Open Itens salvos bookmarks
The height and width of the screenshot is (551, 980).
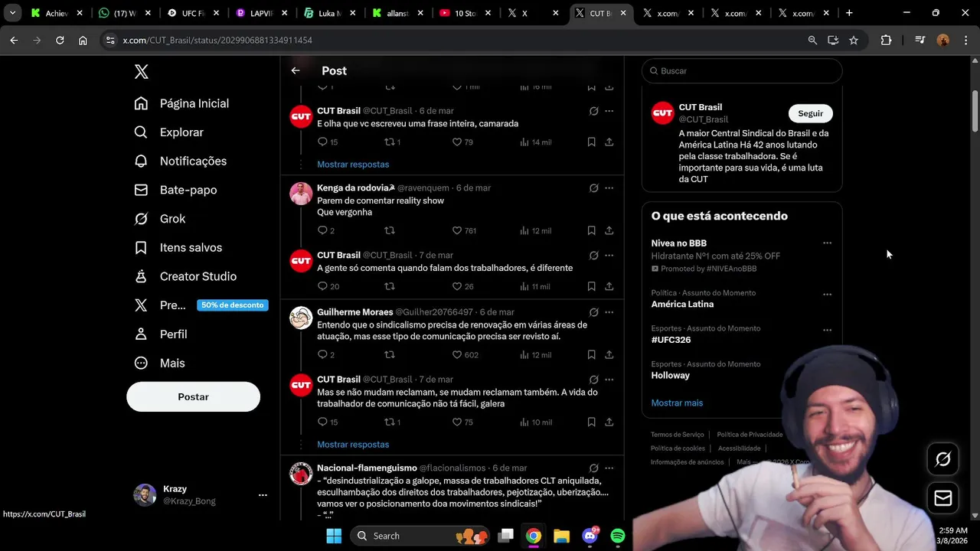click(178, 248)
